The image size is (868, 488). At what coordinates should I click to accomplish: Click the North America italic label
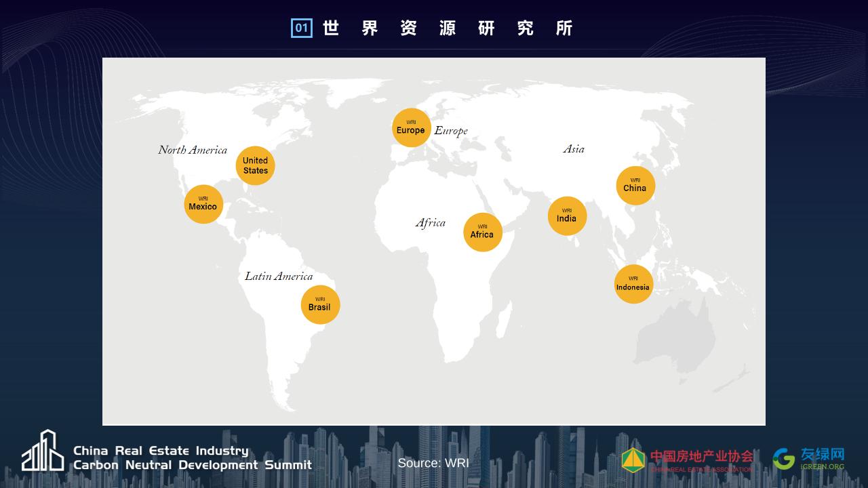coord(193,150)
